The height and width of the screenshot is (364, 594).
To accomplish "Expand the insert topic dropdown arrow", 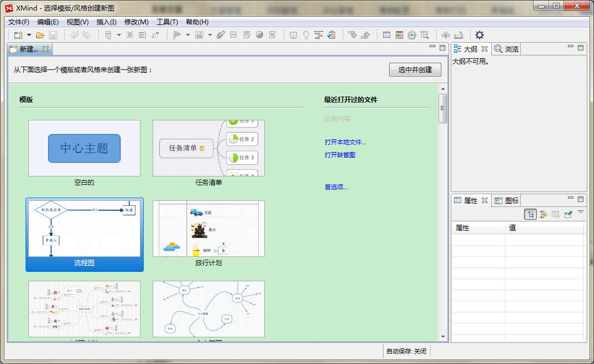I will [x=119, y=35].
